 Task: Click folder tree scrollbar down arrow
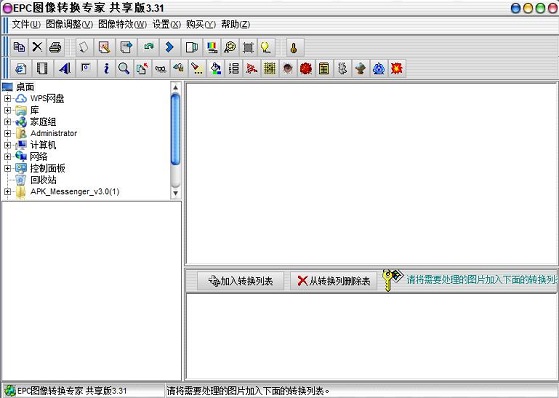click(x=175, y=193)
